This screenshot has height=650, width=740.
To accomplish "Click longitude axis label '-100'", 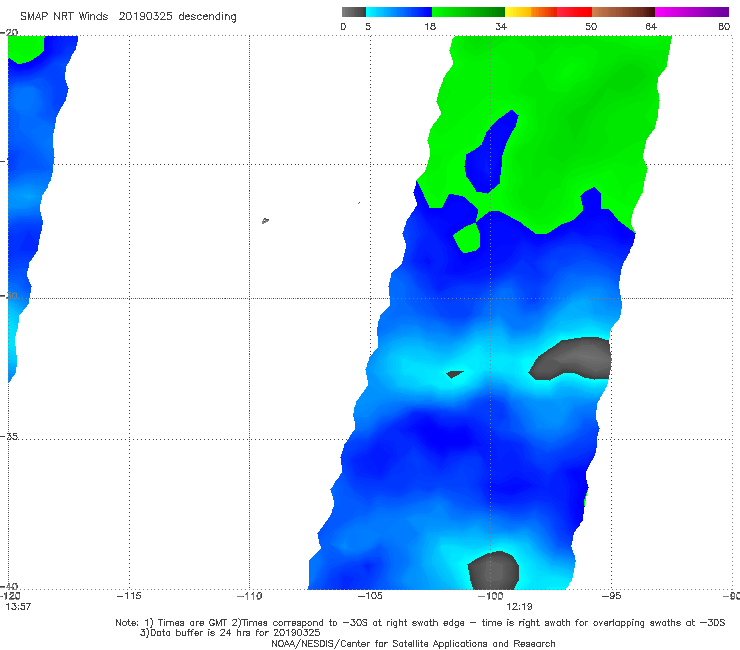I will (x=490, y=596).
